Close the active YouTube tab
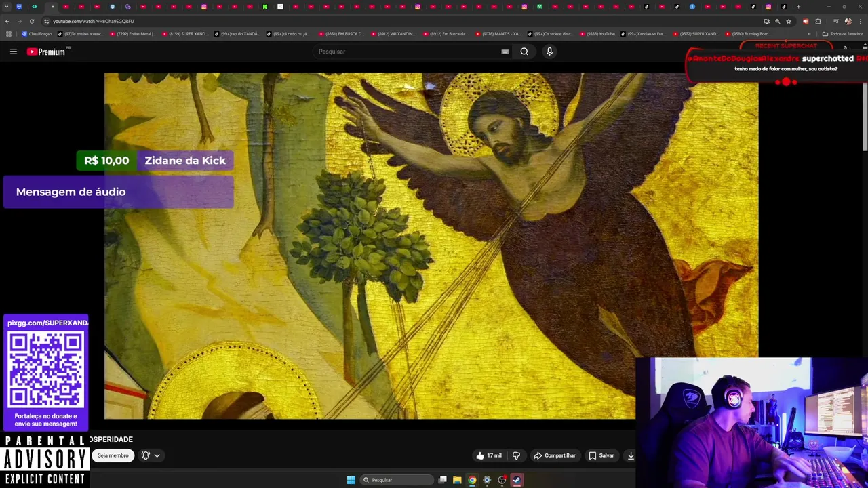 (52, 7)
